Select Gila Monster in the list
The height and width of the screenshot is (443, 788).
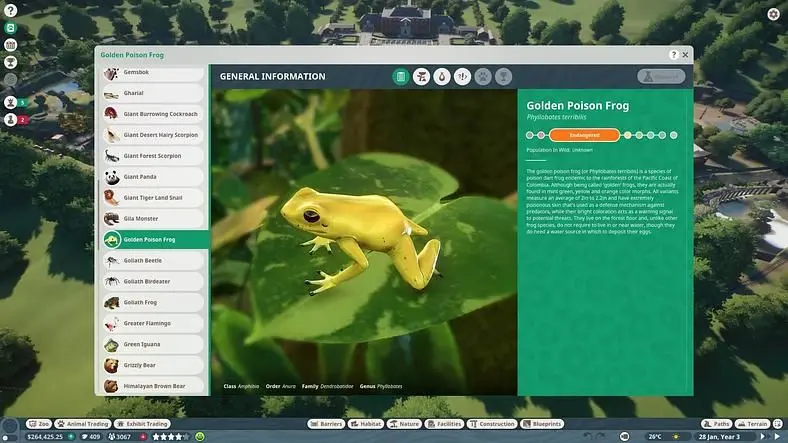point(153,219)
